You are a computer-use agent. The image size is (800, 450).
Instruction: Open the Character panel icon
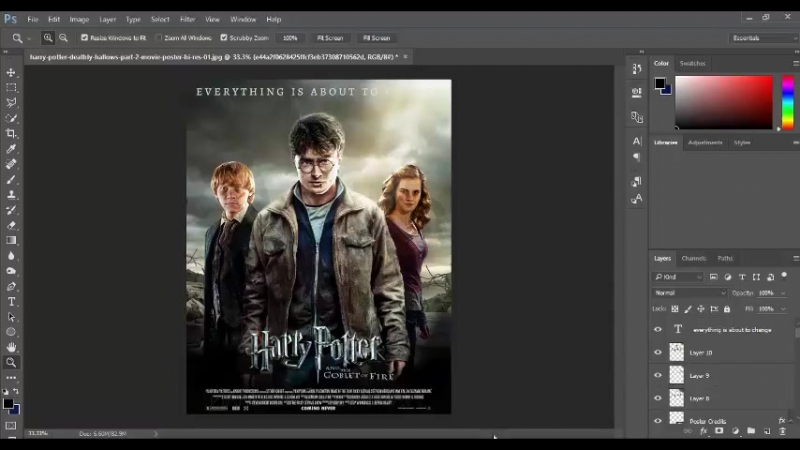click(x=637, y=141)
